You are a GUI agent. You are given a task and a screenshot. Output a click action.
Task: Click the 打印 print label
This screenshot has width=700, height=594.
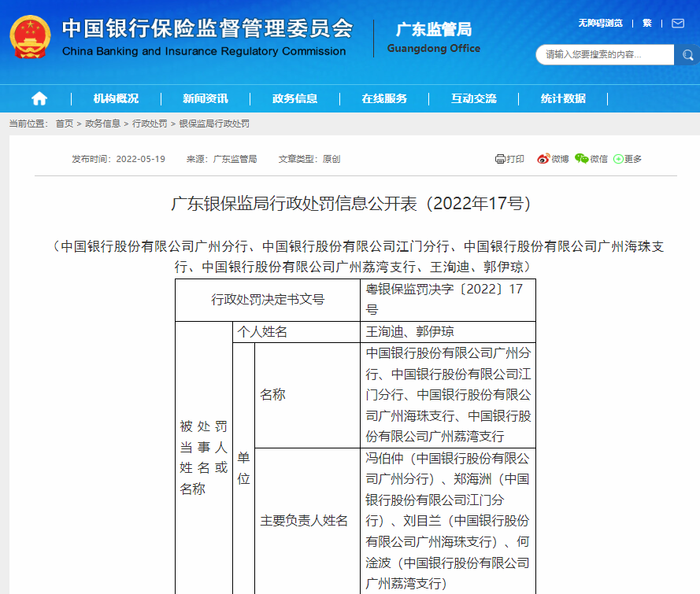click(x=515, y=159)
